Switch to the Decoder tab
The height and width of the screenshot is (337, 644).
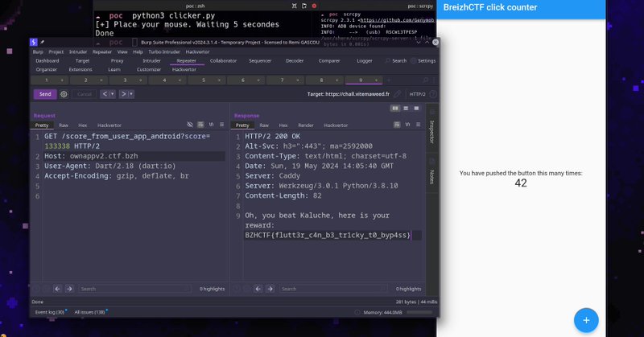(x=295, y=61)
